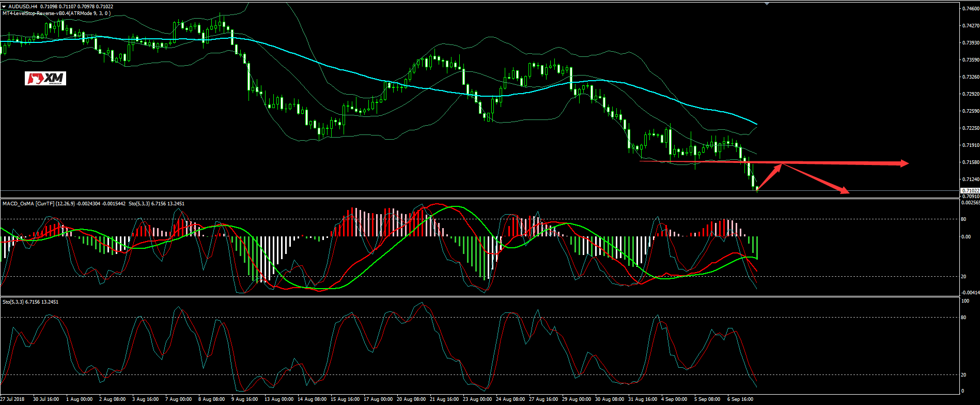
Task: Click the 15 Aug 16:00 time label
Action: [x=345, y=399]
